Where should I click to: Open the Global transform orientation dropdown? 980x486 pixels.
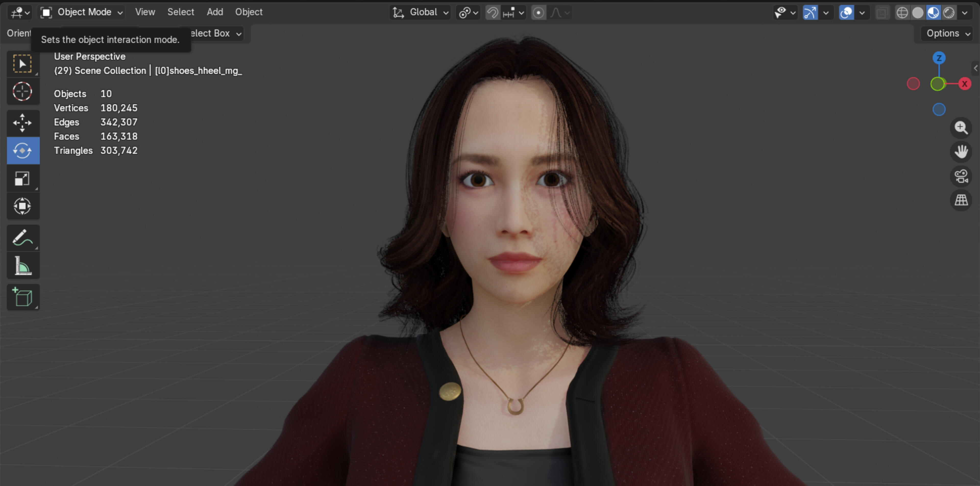pyautogui.click(x=420, y=12)
